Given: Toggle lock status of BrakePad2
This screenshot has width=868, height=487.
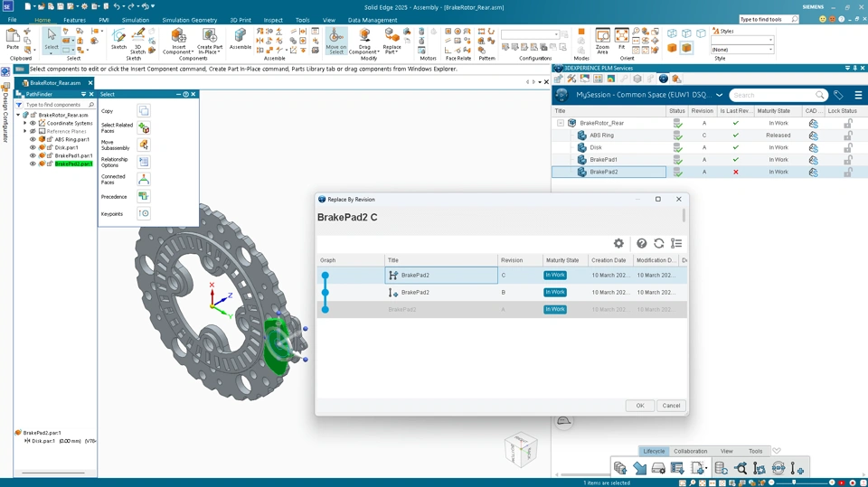Looking at the screenshot, I should pyautogui.click(x=847, y=172).
